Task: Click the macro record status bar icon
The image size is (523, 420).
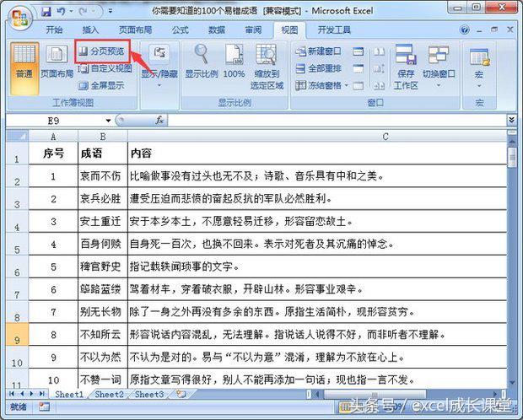Action: pos(44,407)
